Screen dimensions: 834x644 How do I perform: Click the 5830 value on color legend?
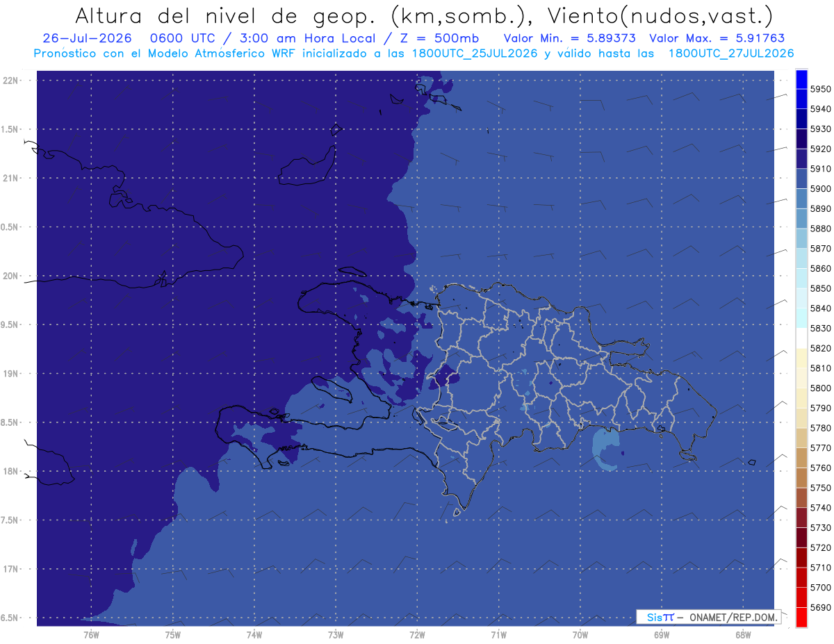pyautogui.click(x=821, y=328)
